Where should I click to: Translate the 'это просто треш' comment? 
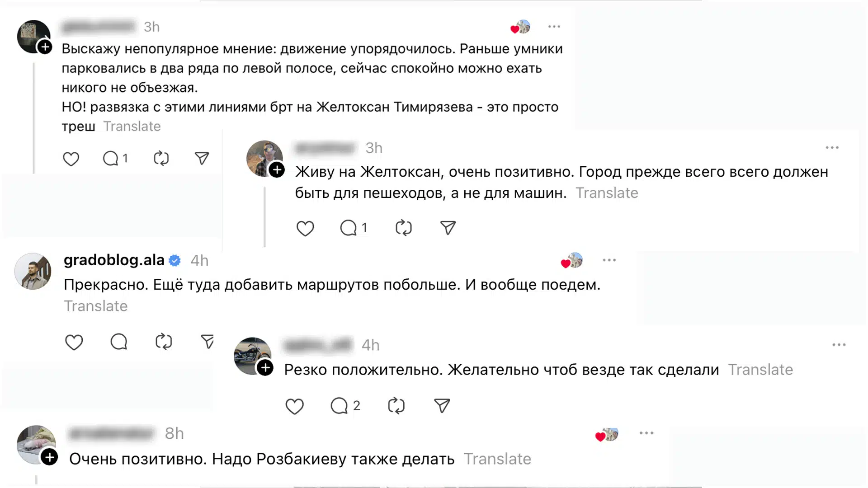point(132,127)
